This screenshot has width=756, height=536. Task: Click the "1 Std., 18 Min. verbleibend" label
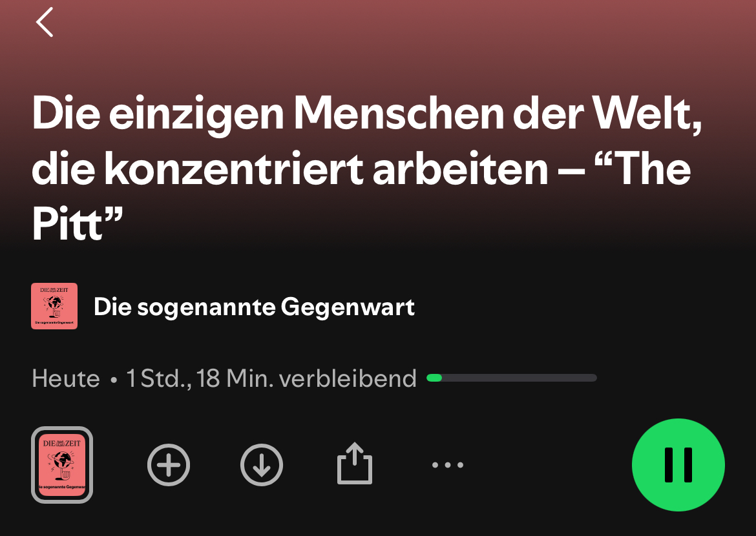tap(271, 378)
